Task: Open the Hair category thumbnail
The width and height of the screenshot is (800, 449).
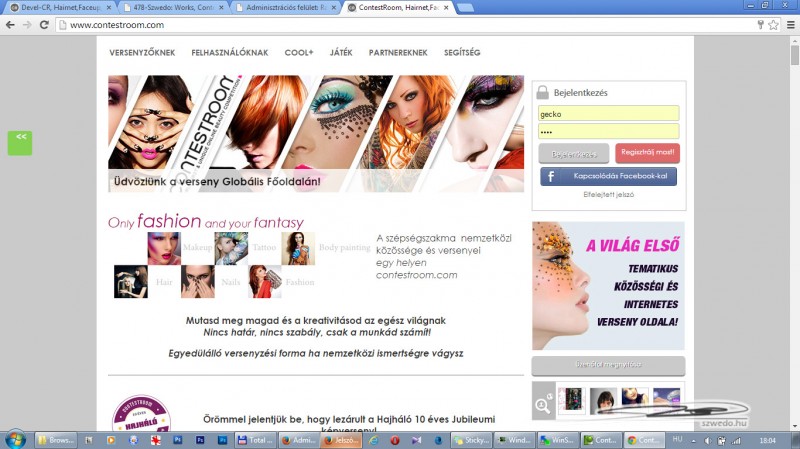Action: point(131,282)
